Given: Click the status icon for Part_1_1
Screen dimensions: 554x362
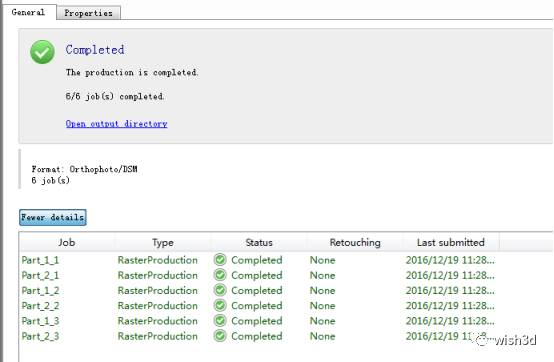Looking at the screenshot, I should click(220, 260).
